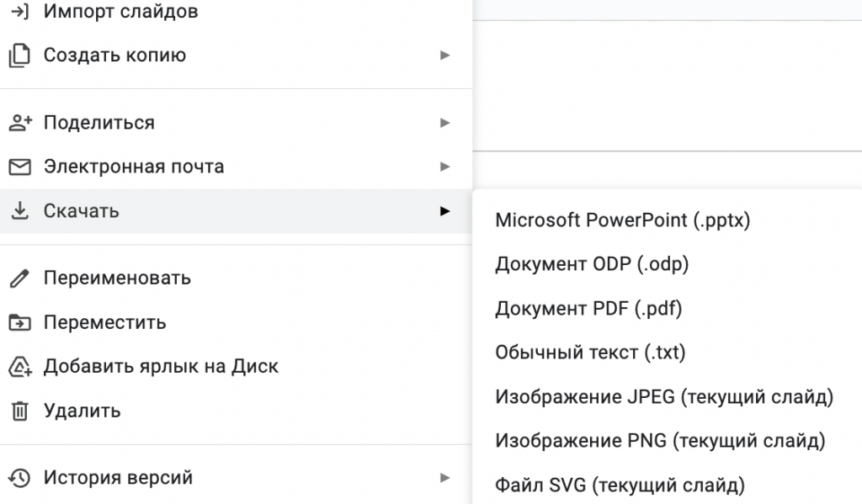The height and width of the screenshot is (504, 862).
Task: Click the delete trash icon
Action: 19,411
